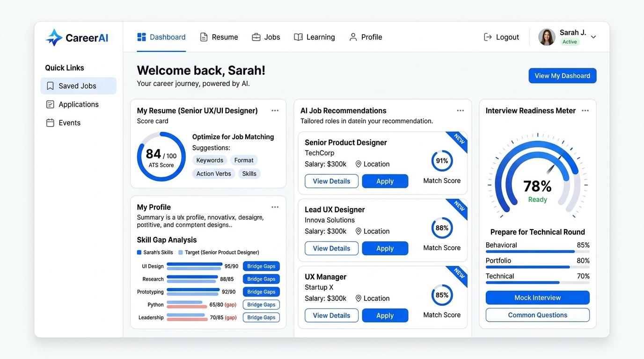644x359 pixels.
Task: Start a Mock Interview
Action: coord(537,298)
